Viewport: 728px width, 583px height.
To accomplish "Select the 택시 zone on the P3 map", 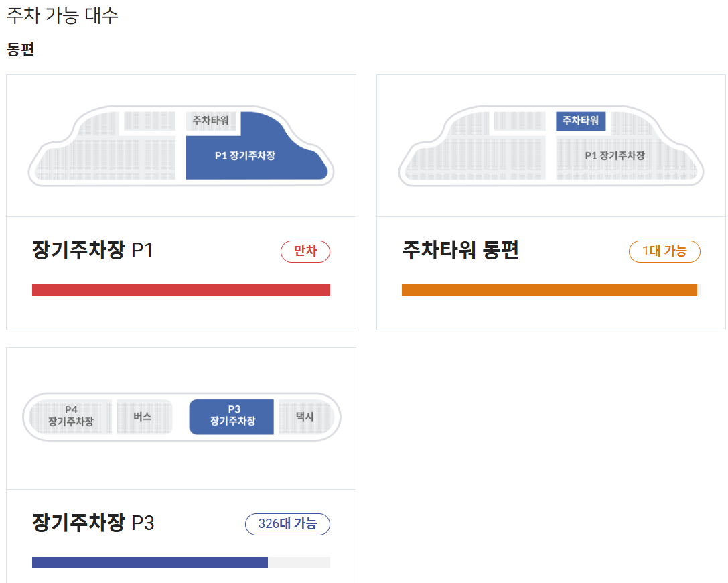I will click(x=307, y=417).
